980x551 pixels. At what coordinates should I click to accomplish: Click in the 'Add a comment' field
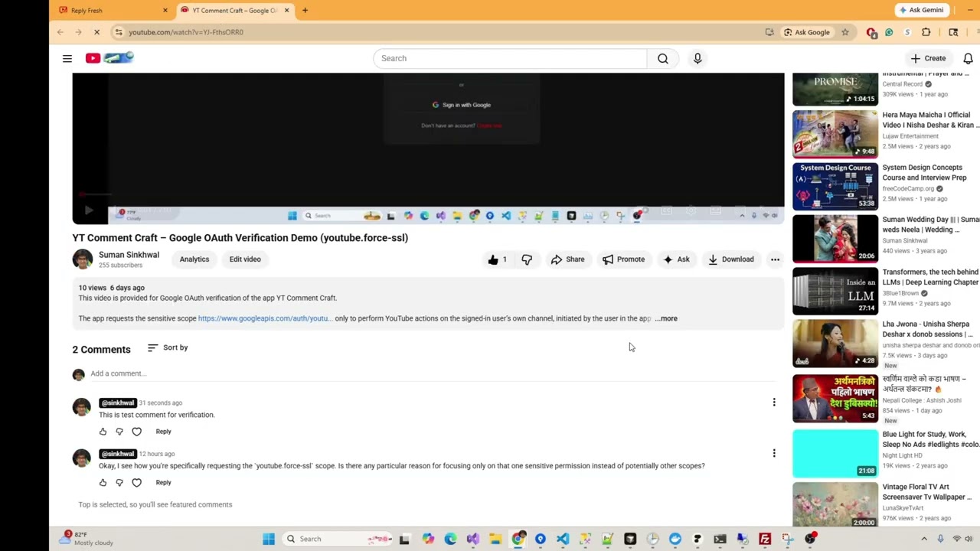click(433, 373)
